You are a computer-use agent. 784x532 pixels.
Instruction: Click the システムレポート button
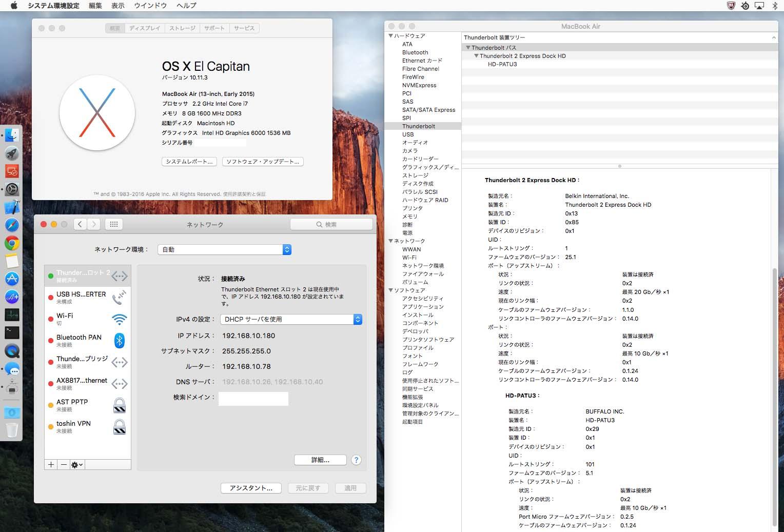[189, 162]
